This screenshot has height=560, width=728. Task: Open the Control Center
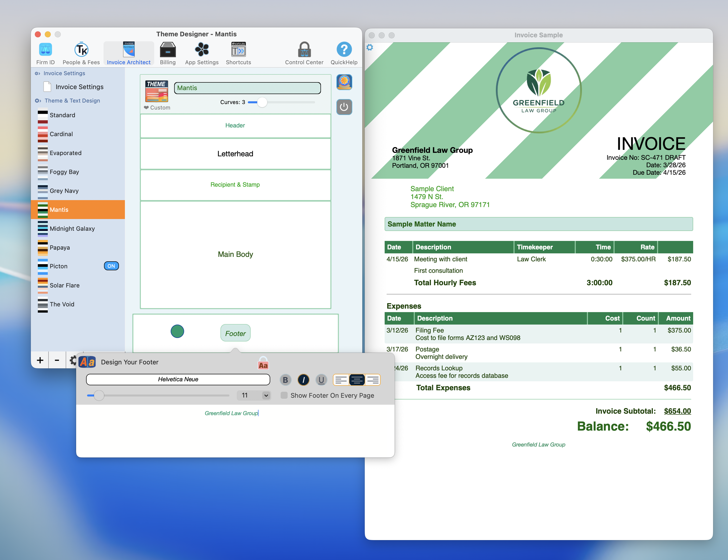[x=304, y=53]
